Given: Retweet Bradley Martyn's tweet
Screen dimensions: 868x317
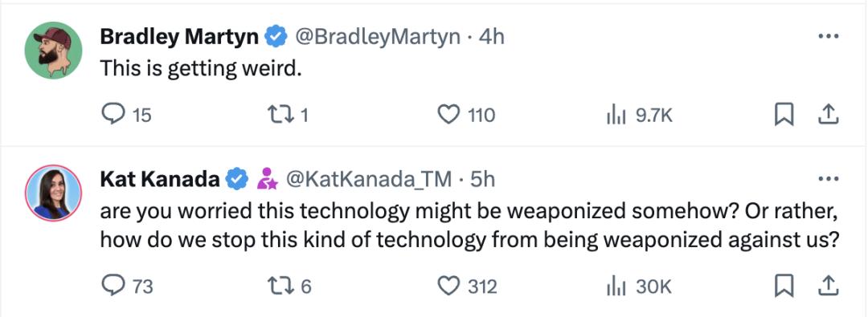Looking at the screenshot, I should coord(287,115).
